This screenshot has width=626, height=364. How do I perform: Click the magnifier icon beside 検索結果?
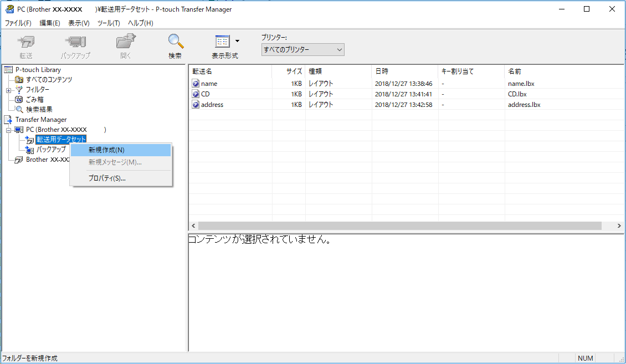click(19, 109)
